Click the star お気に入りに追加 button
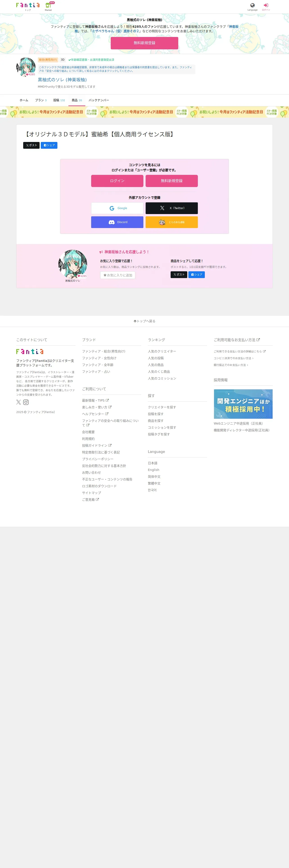This screenshot has width=289, height=868. pyautogui.click(x=118, y=275)
